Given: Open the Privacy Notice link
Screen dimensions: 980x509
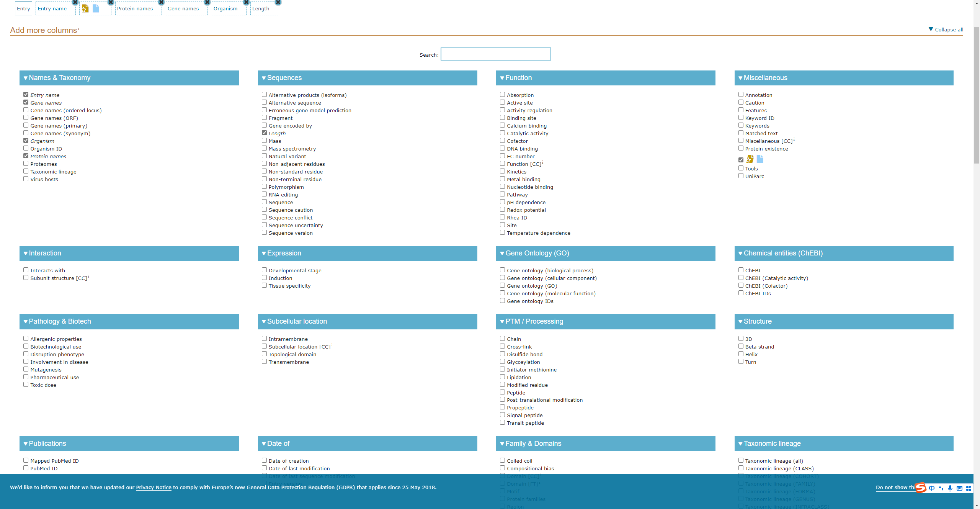Looking at the screenshot, I should pos(154,487).
